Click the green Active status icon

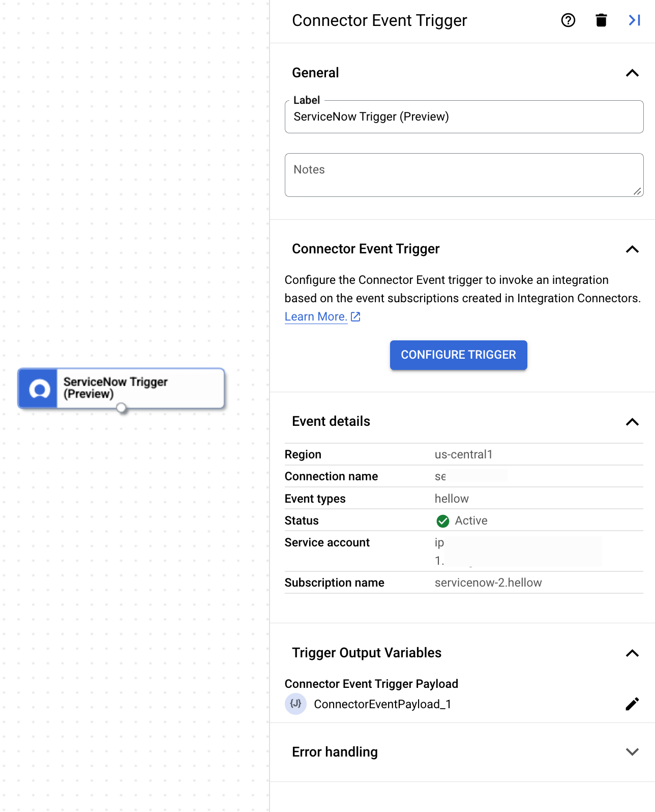[442, 520]
